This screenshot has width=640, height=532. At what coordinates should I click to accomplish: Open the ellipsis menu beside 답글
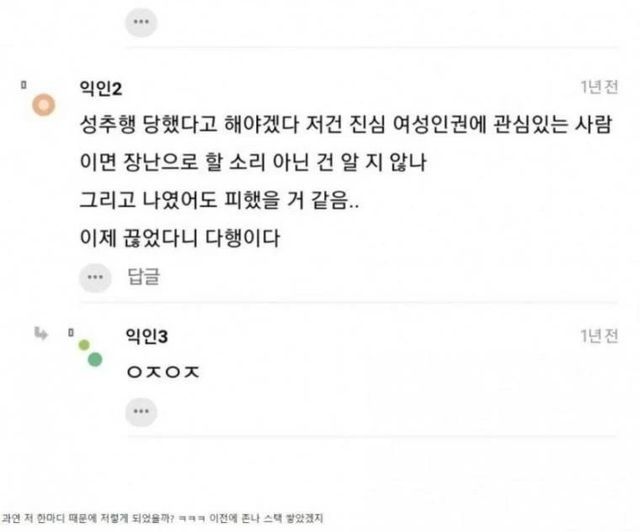pyautogui.click(x=94, y=276)
